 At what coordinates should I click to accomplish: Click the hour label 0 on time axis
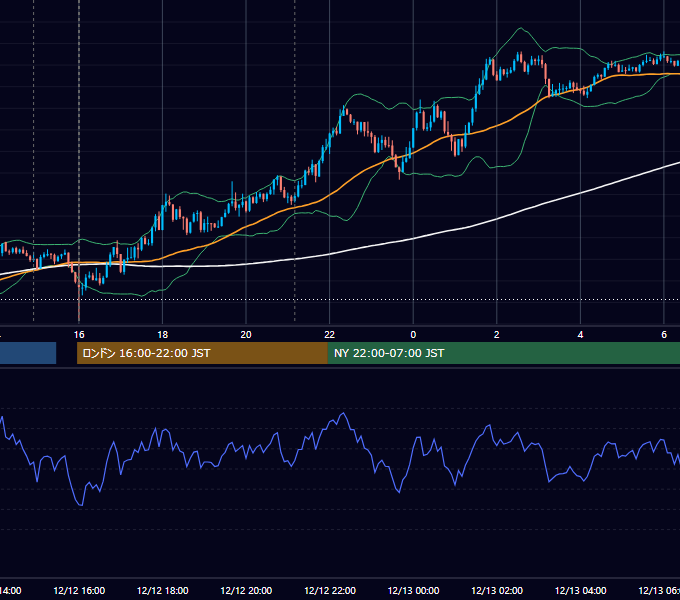pyautogui.click(x=413, y=335)
